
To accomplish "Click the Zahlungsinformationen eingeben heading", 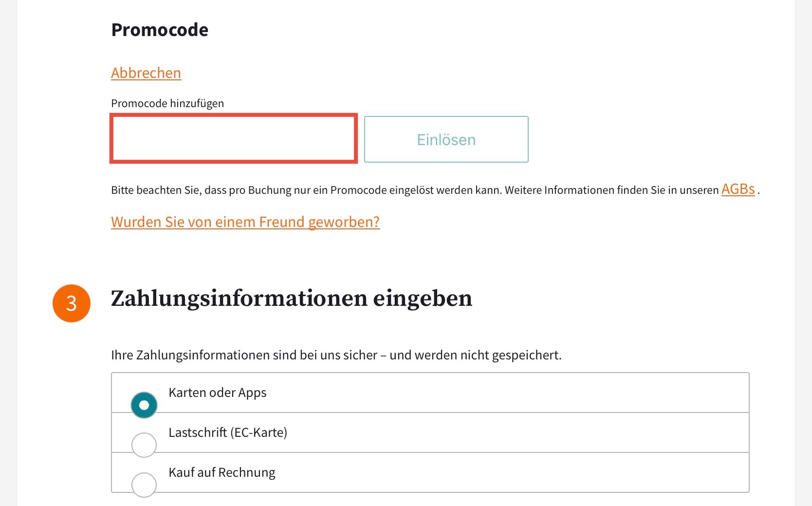I will click(x=292, y=299).
